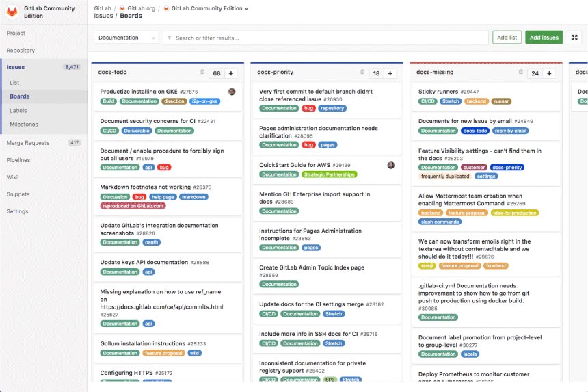The height and width of the screenshot is (392, 588).
Task: Click idea-to-production label
Action: pos(515,213)
